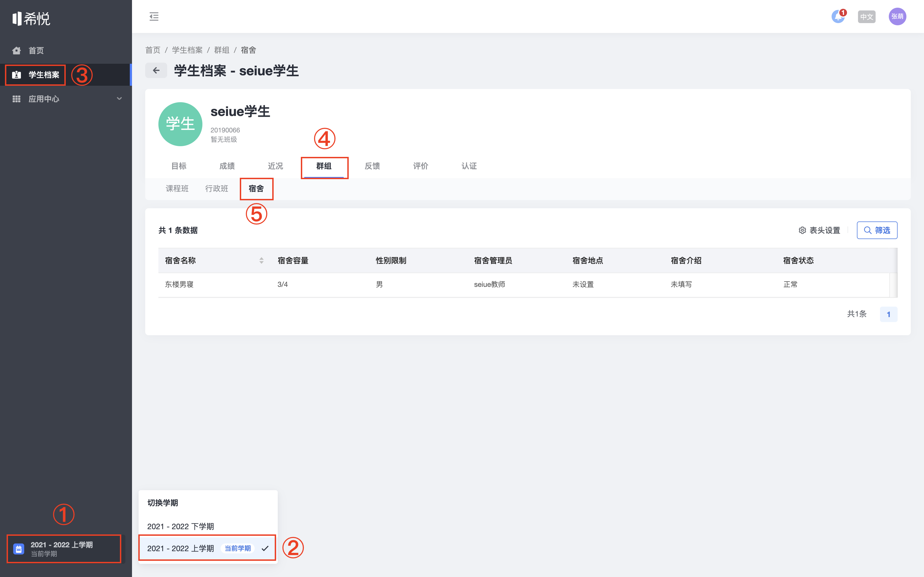
Task: Switch to the 成绩 tab
Action: [227, 166]
